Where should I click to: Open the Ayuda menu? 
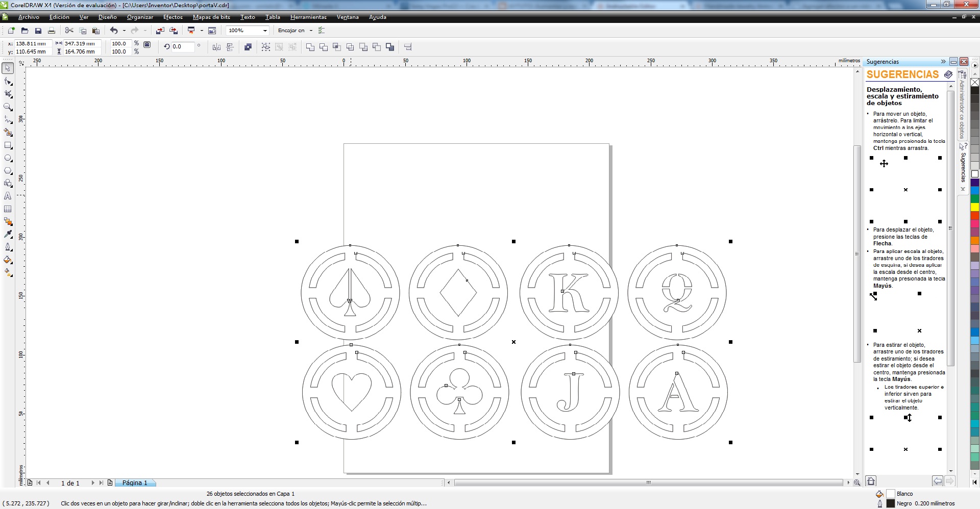pyautogui.click(x=378, y=17)
